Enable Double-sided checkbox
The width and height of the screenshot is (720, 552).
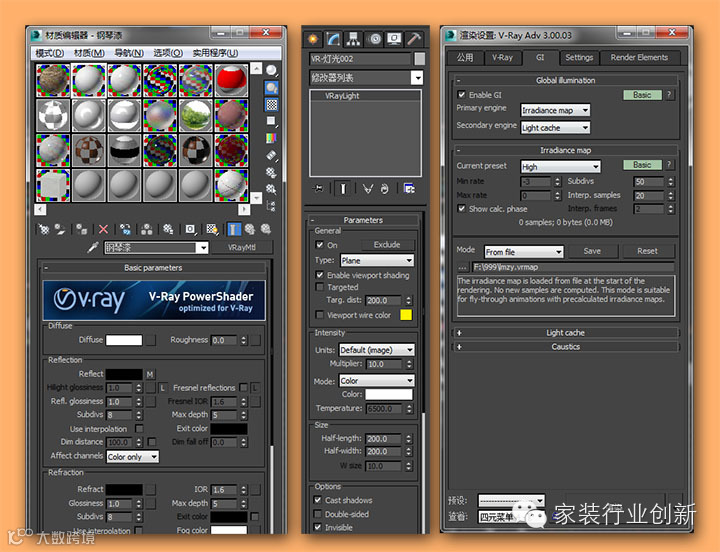tap(318, 513)
